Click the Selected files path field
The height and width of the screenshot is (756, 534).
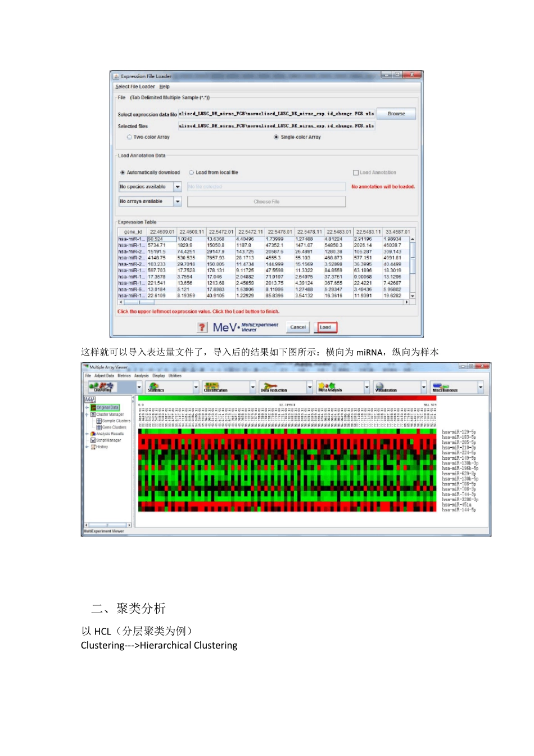point(277,126)
